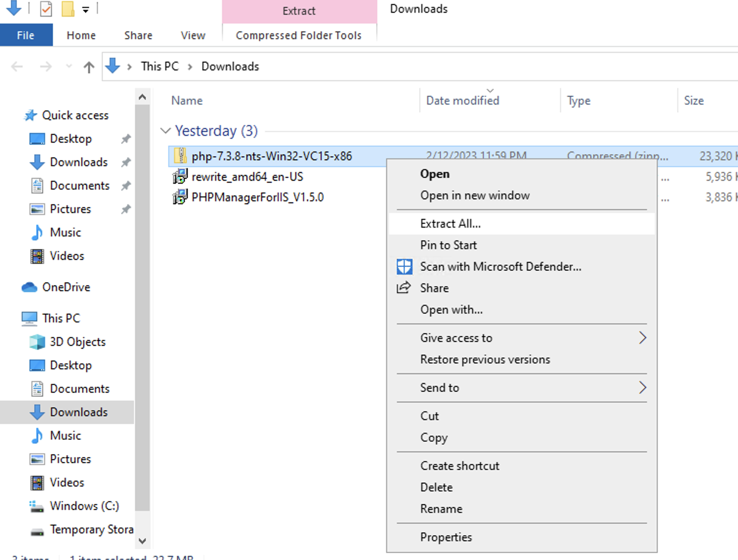
Task: Click the Share icon in context menu
Action: pyautogui.click(x=404, y=288)
